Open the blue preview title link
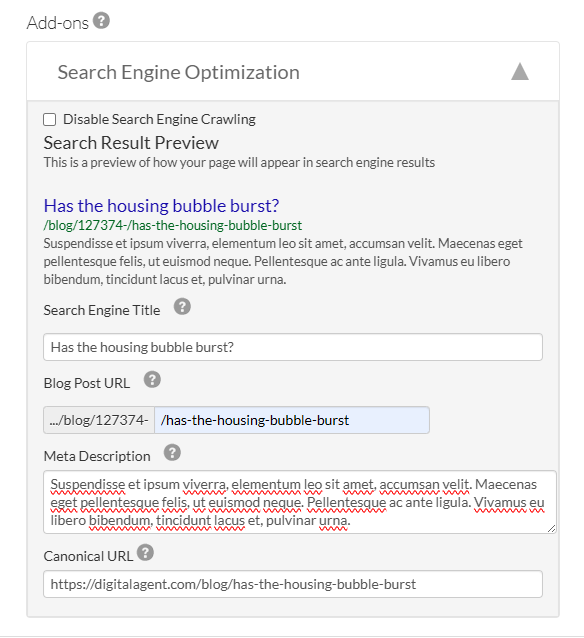Image resolution: width=584 pixels, height=638 pixels. [161, 205]
